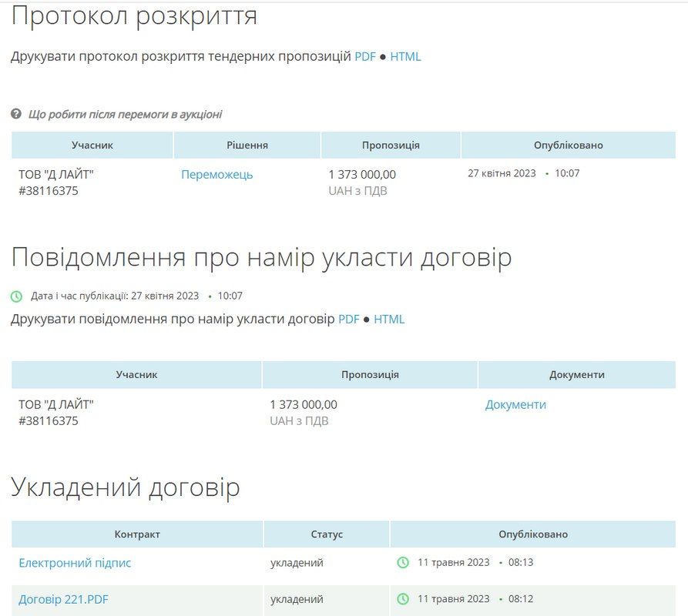Open 'Що робити після перемоги в аукціоні' help
Viewport: 688px width, 616px height.
125,114
